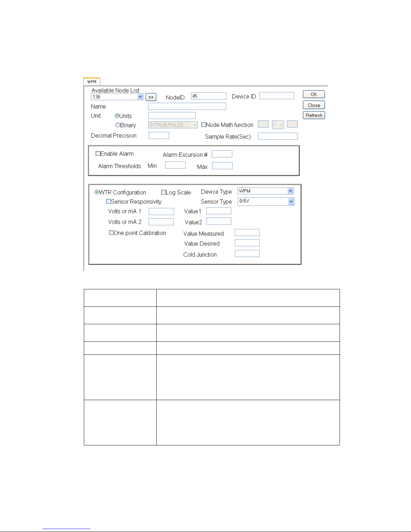This screenshot has height=532, width=411.
Task: Click the Value Measured field
Action: tap(247, 233)
